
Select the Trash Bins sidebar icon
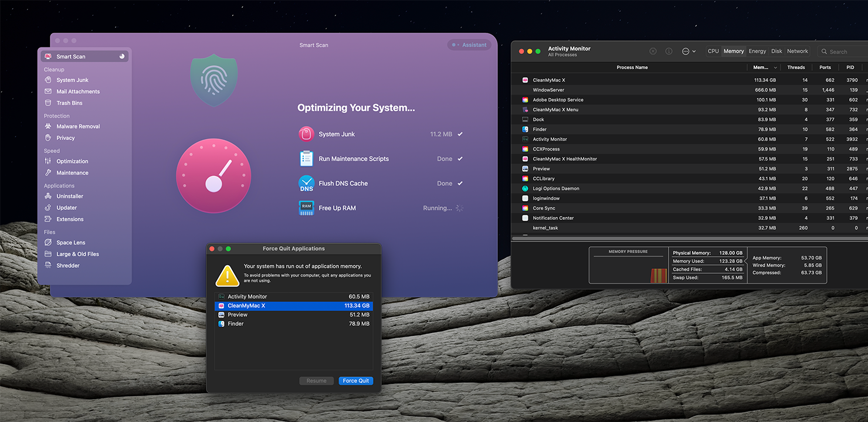48,103
